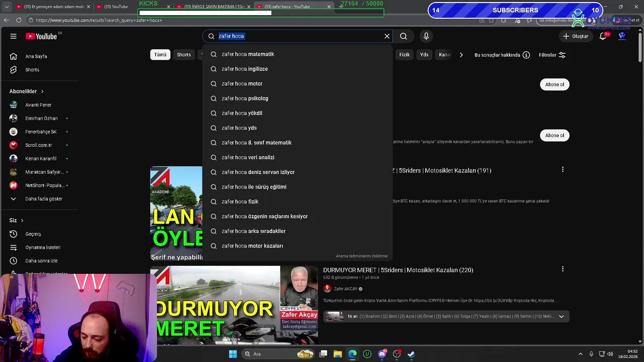Click the first Abone ol button
The width and height of the screenshot is (644, 362).
coord(554,84)
